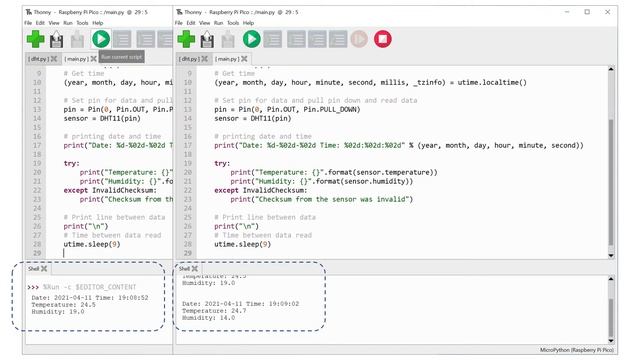This screenshot has height=360, width=640.
Task: Click Open/load icon in left Thonny window
Action: point(77,40)
